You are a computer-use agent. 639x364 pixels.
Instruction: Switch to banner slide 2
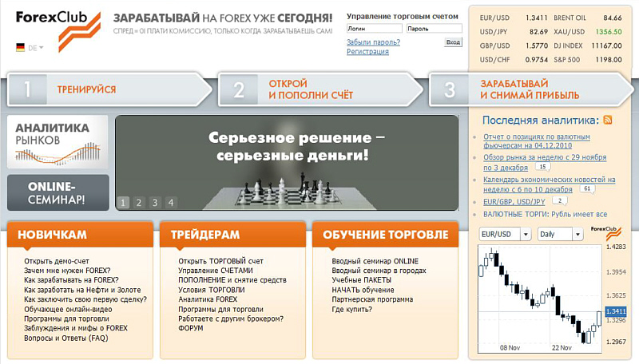click(x=139, y=203)
